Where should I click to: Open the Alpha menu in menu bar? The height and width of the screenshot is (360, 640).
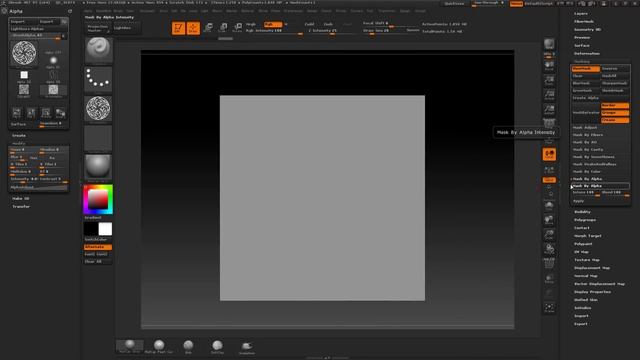pyautogui.click(x=88, y=11)
